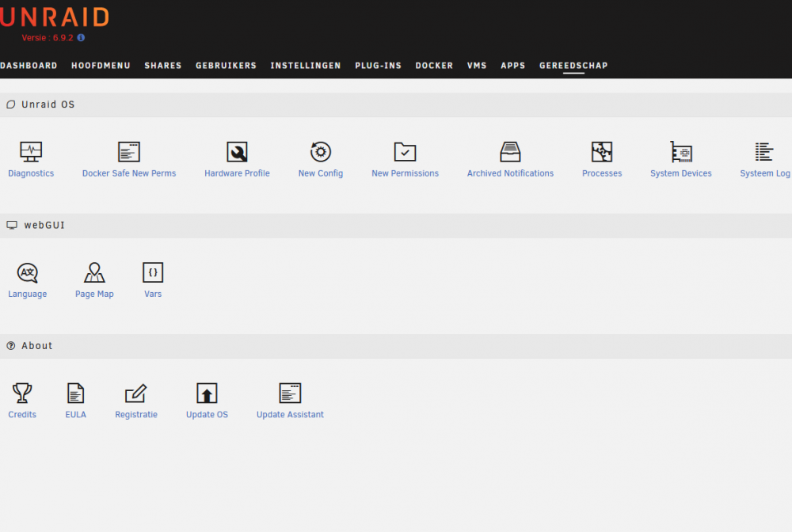Click the Hardware Profile label link
Screen dimensions: 792x532
pyautogui.click(x=237, y=173)
